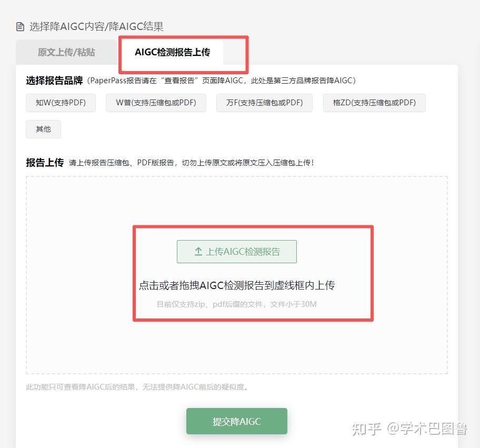Click the PaperPass报告 note in parentheses

click(221, 81)
